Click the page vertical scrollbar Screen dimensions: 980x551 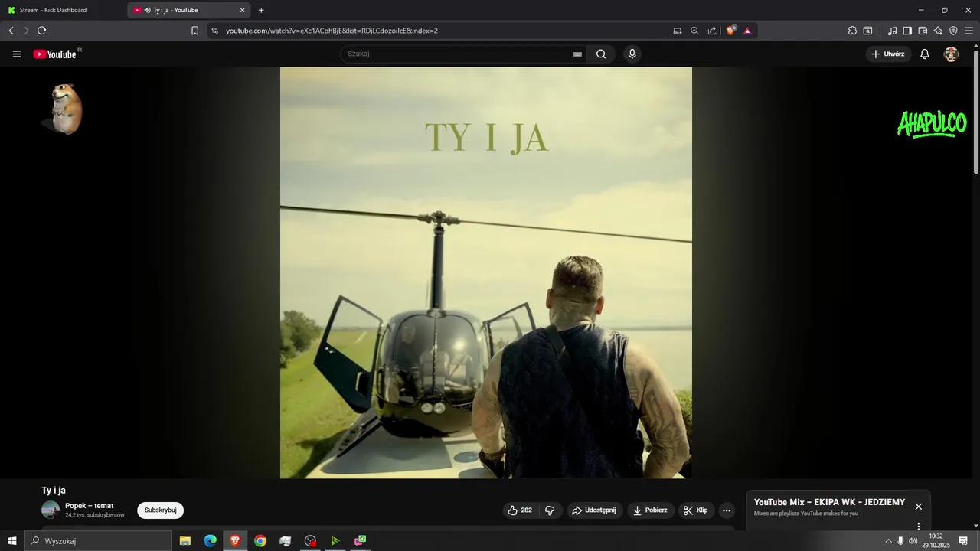(975, 112)
